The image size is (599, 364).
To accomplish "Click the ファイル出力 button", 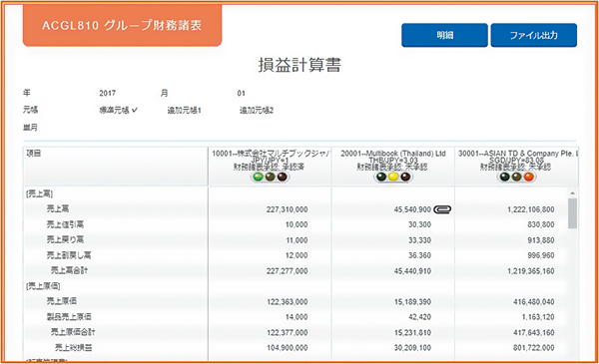I will 534,35.
